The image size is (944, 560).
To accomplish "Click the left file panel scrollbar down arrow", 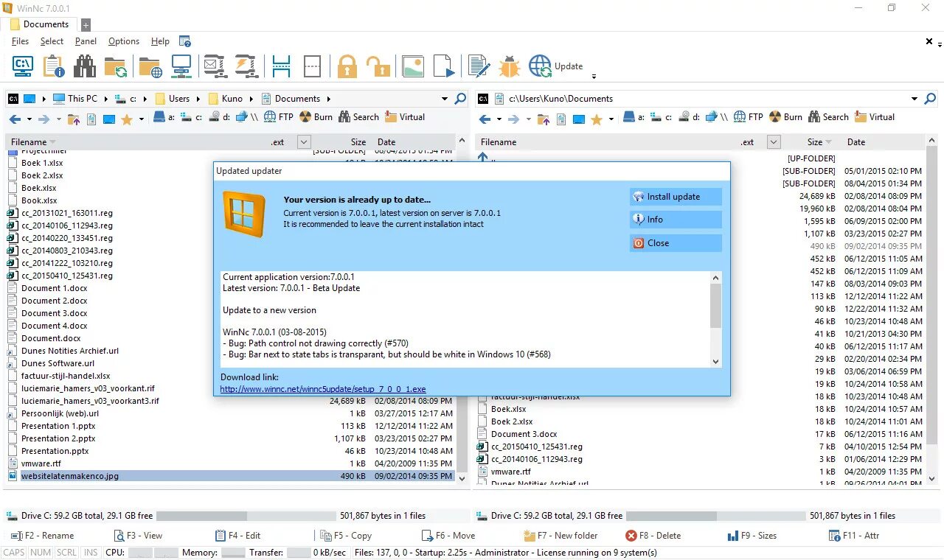I will [462, 478].
